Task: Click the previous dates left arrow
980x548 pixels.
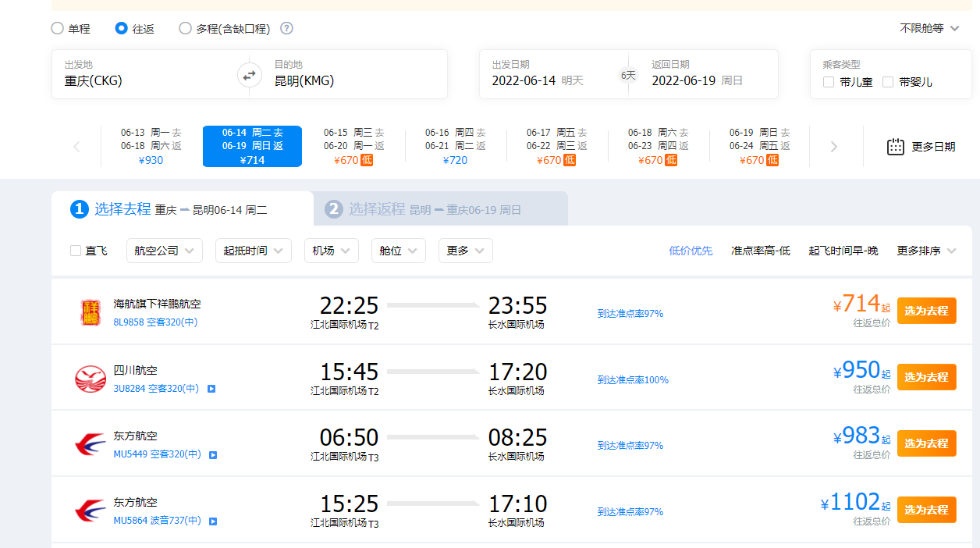Action: [x=76, y=147]
